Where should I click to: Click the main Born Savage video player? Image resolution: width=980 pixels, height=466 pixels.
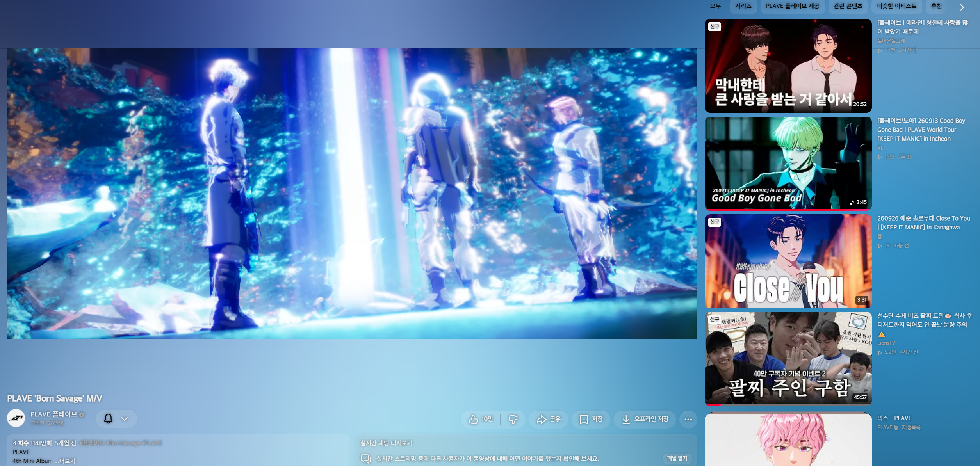pos(352,193)
